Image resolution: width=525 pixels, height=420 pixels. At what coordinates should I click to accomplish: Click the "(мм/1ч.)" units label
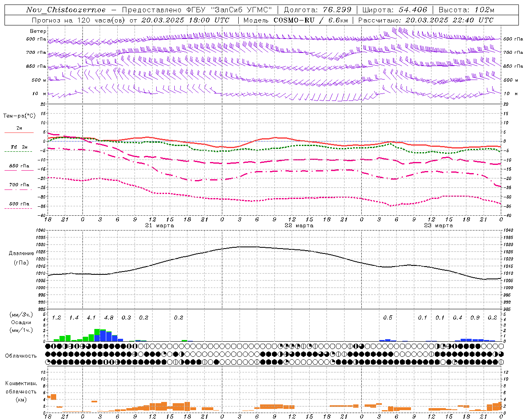[x=21, y=330]
